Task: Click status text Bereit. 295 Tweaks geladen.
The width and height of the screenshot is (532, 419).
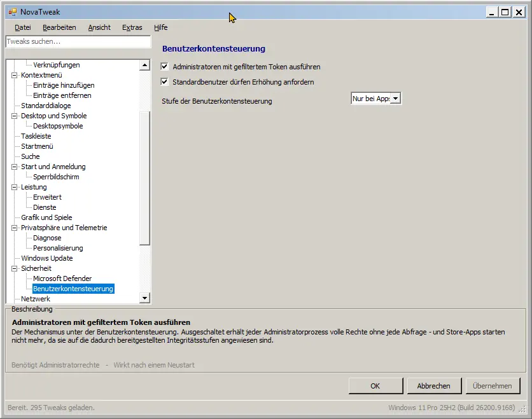Action: pos(52,408)
